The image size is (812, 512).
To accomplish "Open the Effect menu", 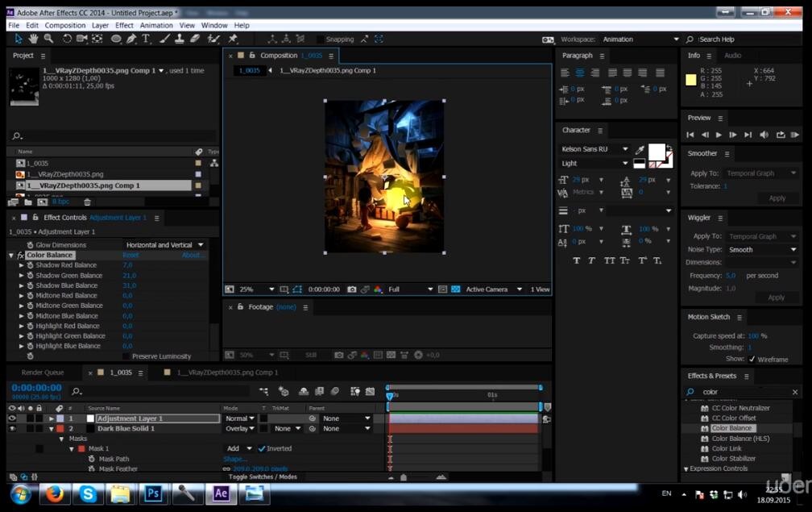I will [x=124, y=25].
